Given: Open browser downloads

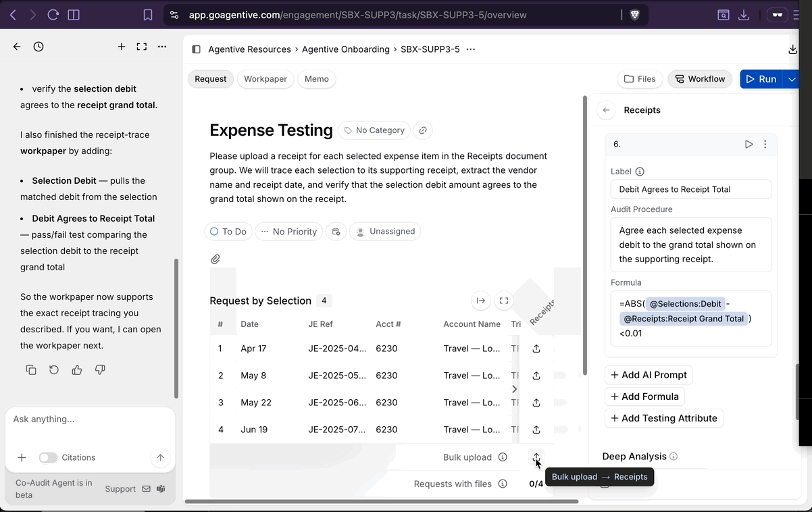Looking at the screenshot, I should [744, 15].
